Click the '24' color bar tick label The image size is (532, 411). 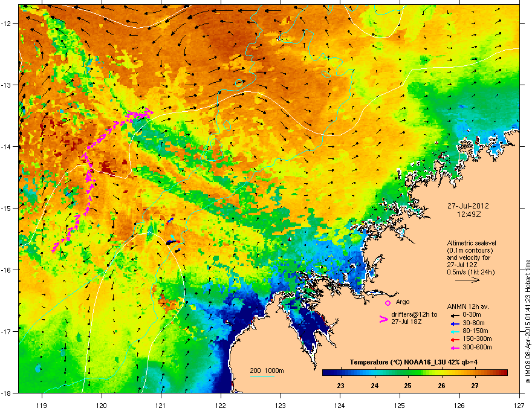tap(374, 386)
